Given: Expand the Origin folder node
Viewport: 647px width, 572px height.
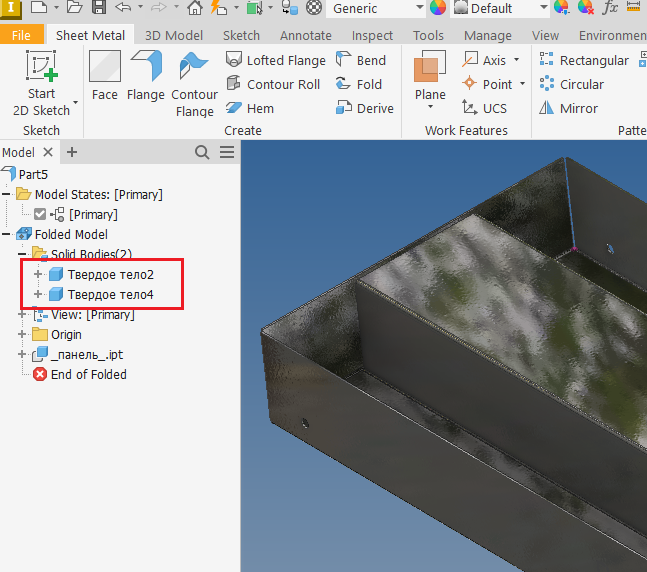Looking at the screenshot, I should point(22,334).
